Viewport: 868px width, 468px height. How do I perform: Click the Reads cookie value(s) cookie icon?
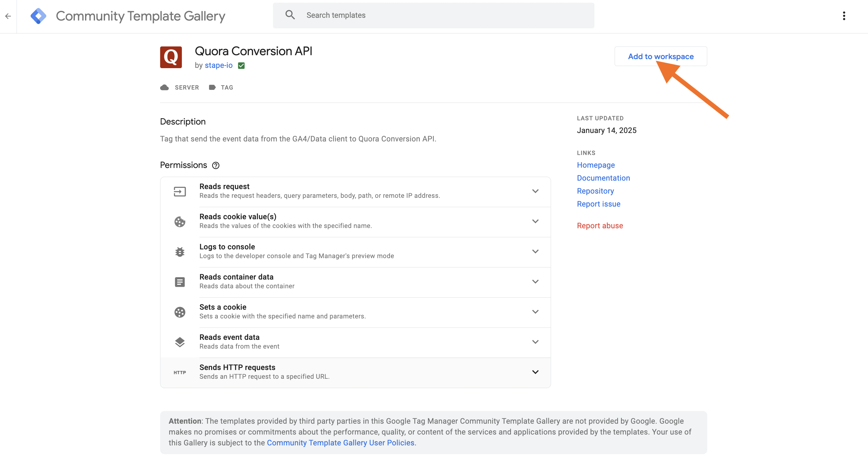[179, 222]
